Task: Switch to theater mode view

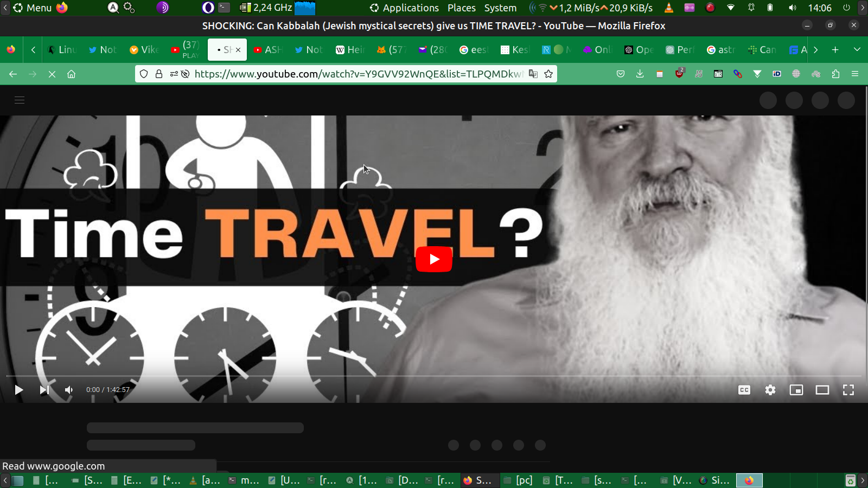Action: pos(822,390)
